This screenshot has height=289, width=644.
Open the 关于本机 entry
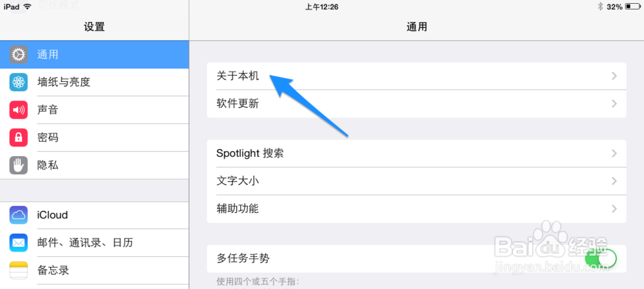[417, 75]
